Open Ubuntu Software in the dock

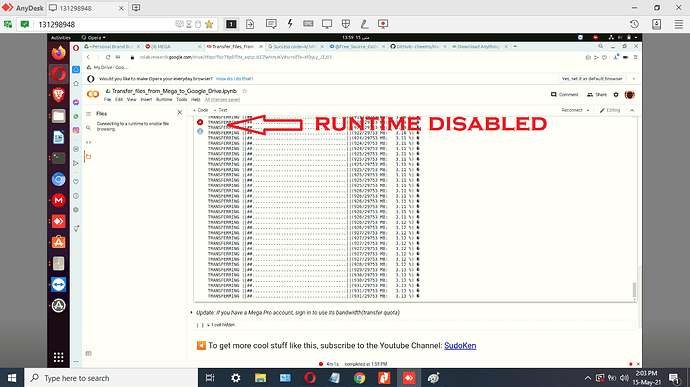[59, 242]
